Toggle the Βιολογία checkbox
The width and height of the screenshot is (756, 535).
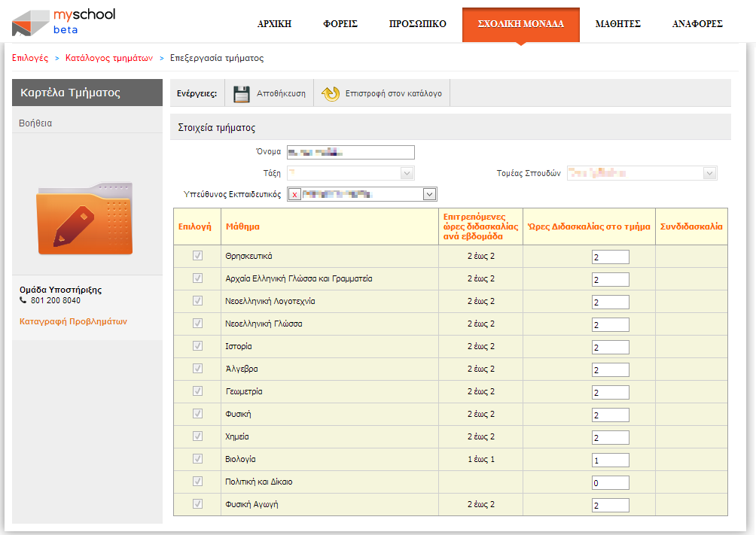(x=198, y=459)
